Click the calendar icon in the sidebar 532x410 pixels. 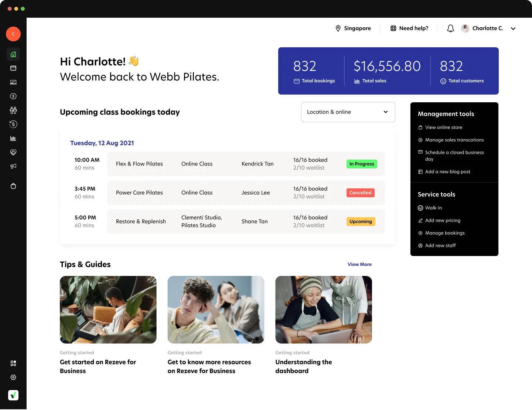[13, 68]
